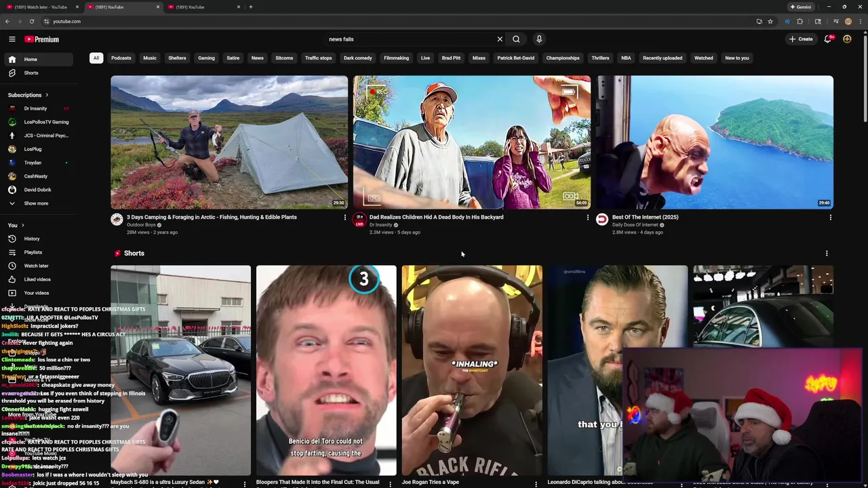Open the 3 Days Camping Arctic video thumbnail
This screenshot has width=868, height=488.
tap(229, 142)
